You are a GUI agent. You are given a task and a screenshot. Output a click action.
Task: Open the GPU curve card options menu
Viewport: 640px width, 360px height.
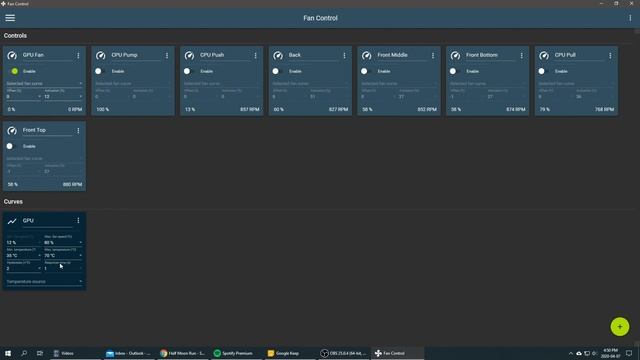point(78,221)
